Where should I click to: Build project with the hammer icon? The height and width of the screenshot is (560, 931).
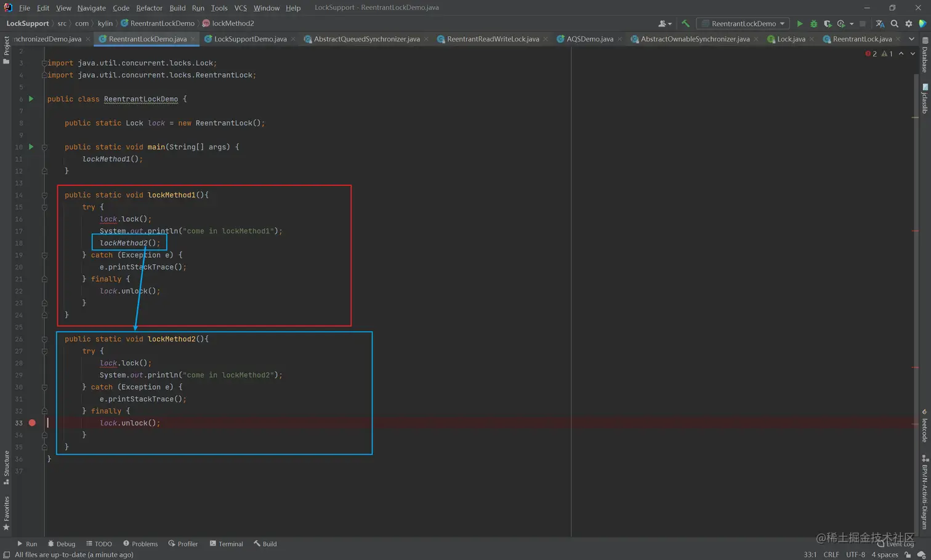pos(685,23)
